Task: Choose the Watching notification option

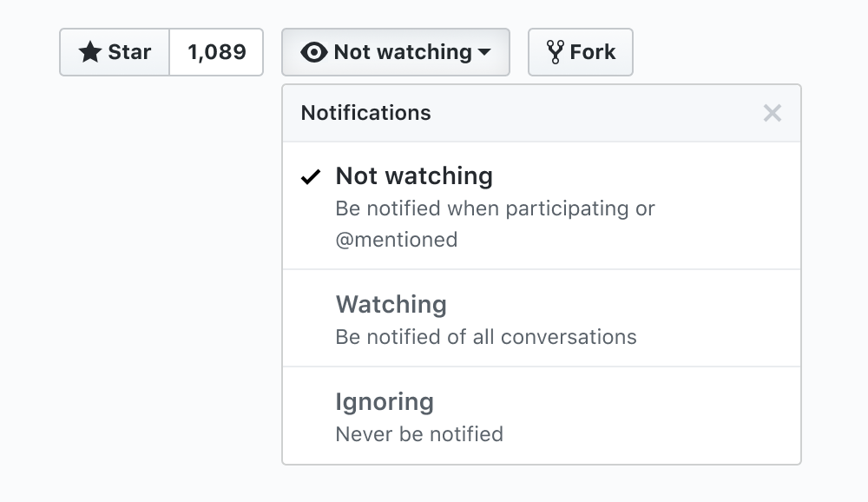Action: [x=391, y=305]
